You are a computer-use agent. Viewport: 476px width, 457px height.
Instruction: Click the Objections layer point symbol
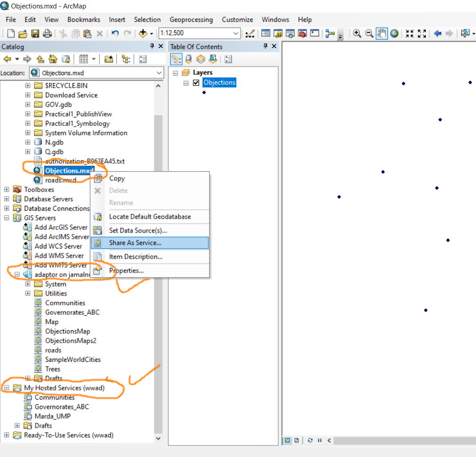204,92
